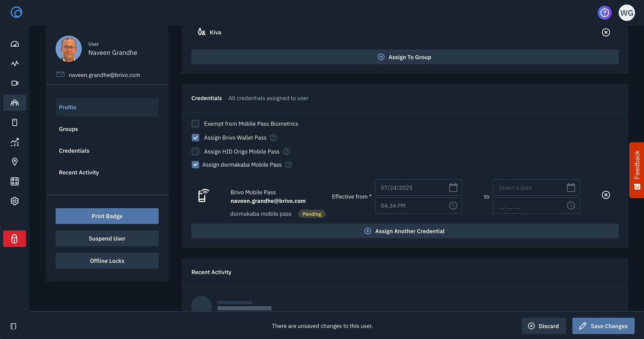Check Assign HID Origo Mobile Pass
Screen dimensions: 644x339
195,151
